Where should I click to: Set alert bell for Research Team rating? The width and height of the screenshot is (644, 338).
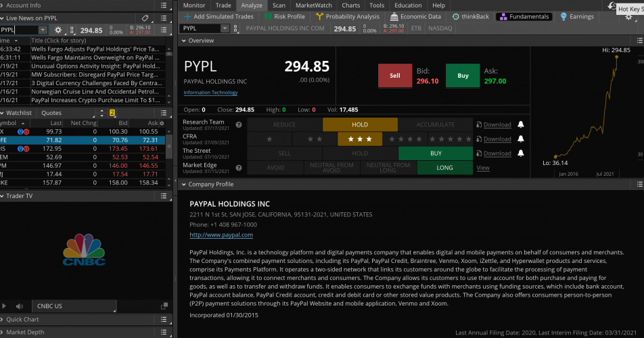point(520,124)
